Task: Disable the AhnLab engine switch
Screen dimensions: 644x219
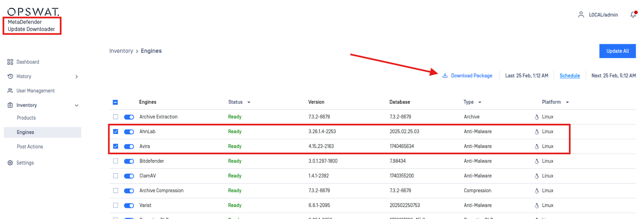Action: [129, 132]
